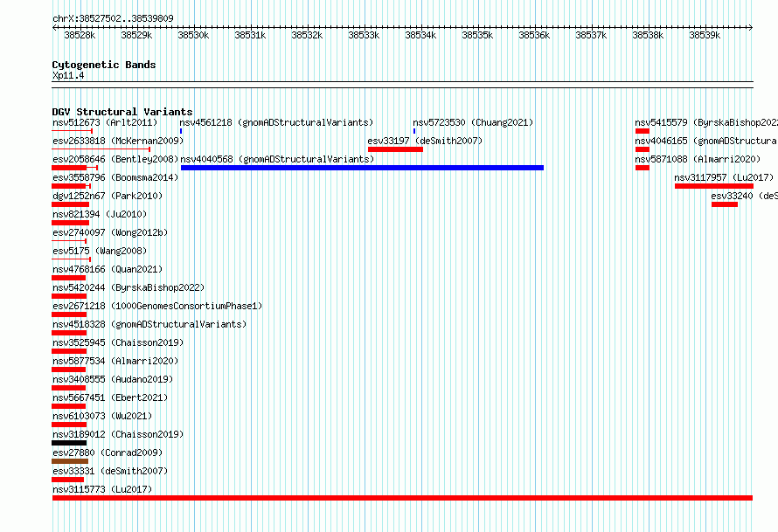Click nsv3408555 (Audano2019) label
Viewport: 778px width, 532px height.
tap(113, 379)
